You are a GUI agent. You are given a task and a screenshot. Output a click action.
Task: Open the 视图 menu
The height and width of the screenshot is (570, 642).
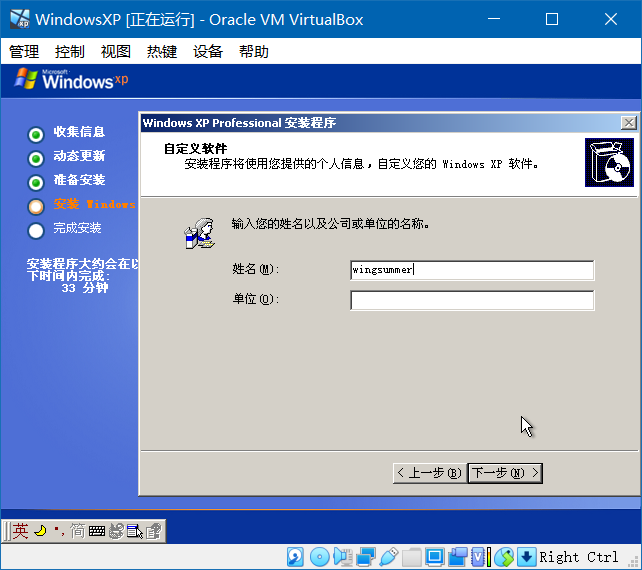click(116, 52)
